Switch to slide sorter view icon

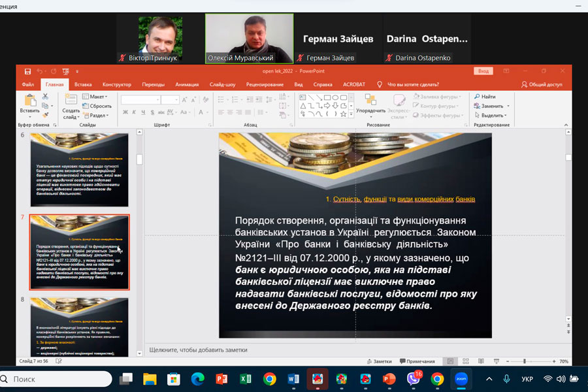pyautogui.click(x=465, y=361)
